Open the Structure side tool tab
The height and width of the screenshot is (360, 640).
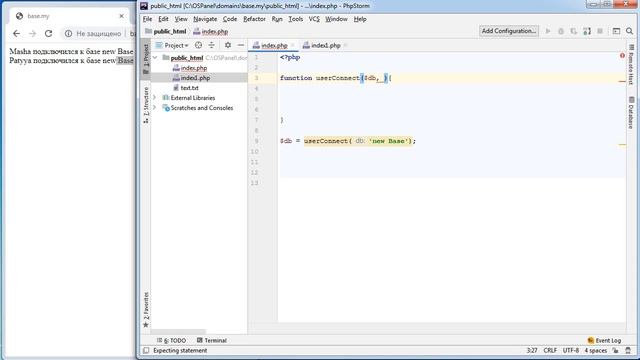(x=146, y=105)
